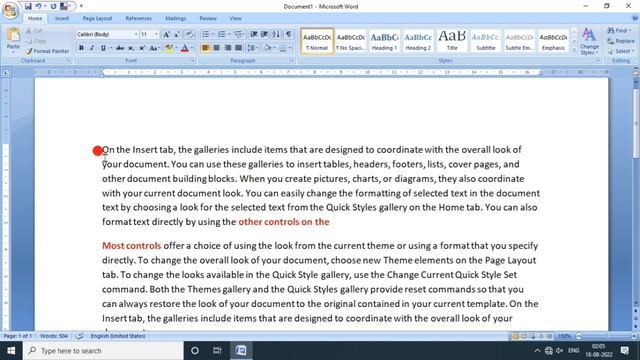Click the text highlight color button

coord(168,48)
